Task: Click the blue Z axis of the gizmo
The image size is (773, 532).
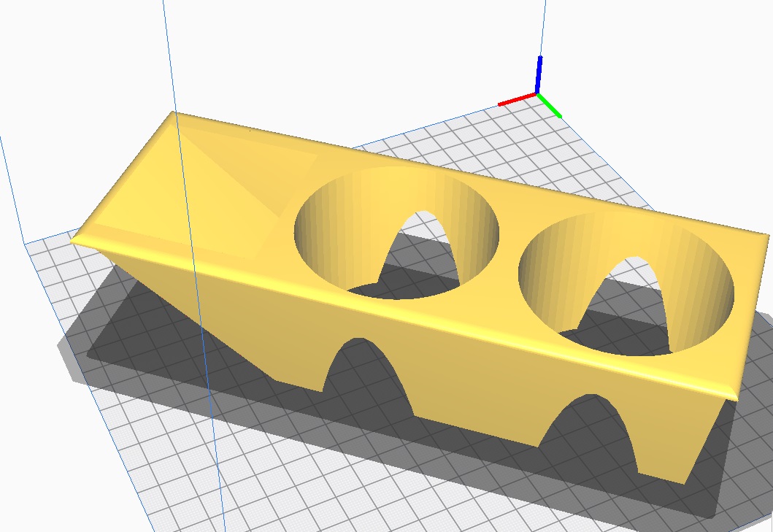Action: coord(539,73)
